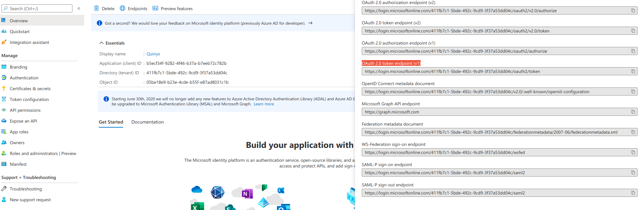Copy the SAML-P sign-on endpoint URL
Viewport: 644px width, 210px height.
pos(633,173)
